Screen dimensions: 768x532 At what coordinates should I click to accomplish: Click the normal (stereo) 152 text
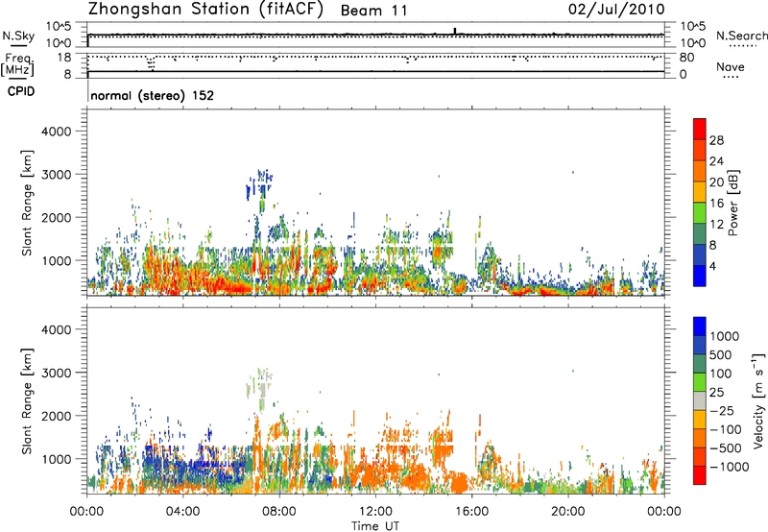pyautogui.click(x=153, y=95)
